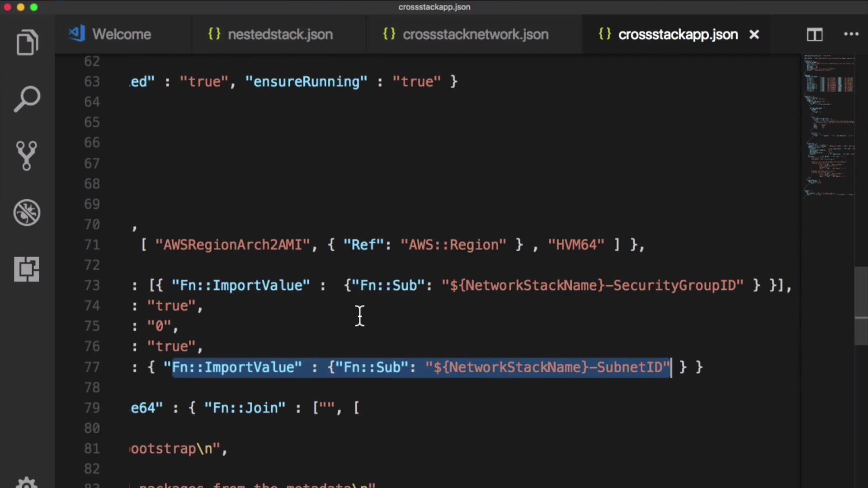This screenshot has height=488, width=868.
Task: Click the minimap code overview
Action: click(829, 127)
